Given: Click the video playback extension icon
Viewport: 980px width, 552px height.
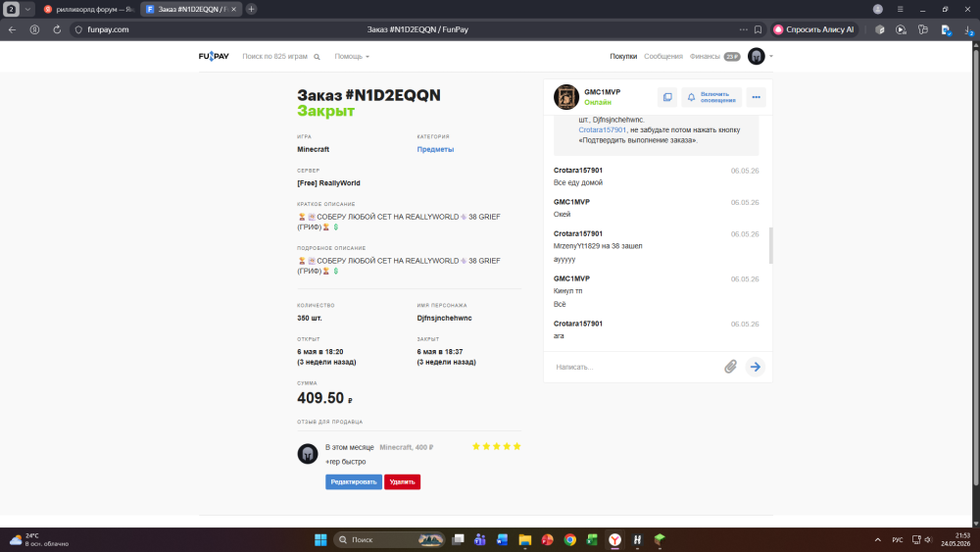Looking at the screenshot, I should pyautogui.click(x=901, y=29).
